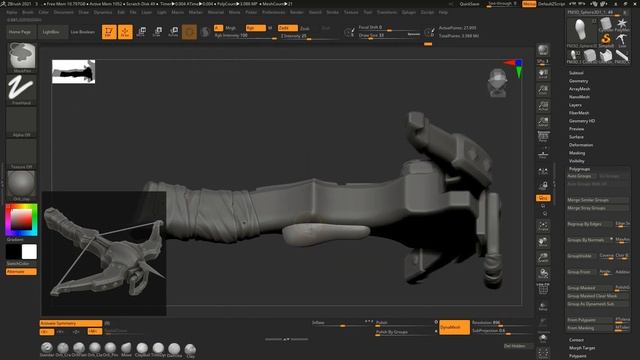This screenshot has height=360, width=640.
Task: Pick a hue in the color picker square
Action: click(21, 220)
